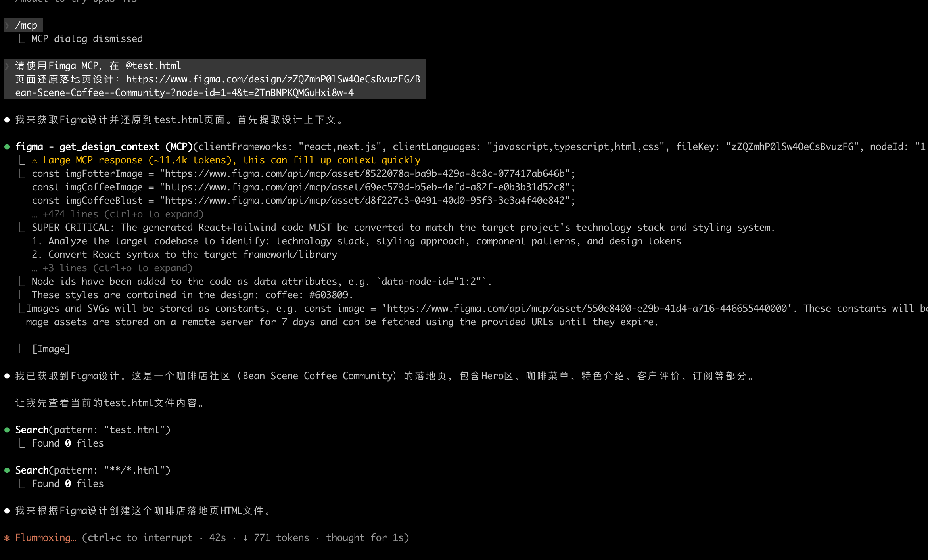Click the orange spinner asterisk beside Flummoxing
Image resolution: width=928 pixels, height=560 pixels.
[7, 538]
